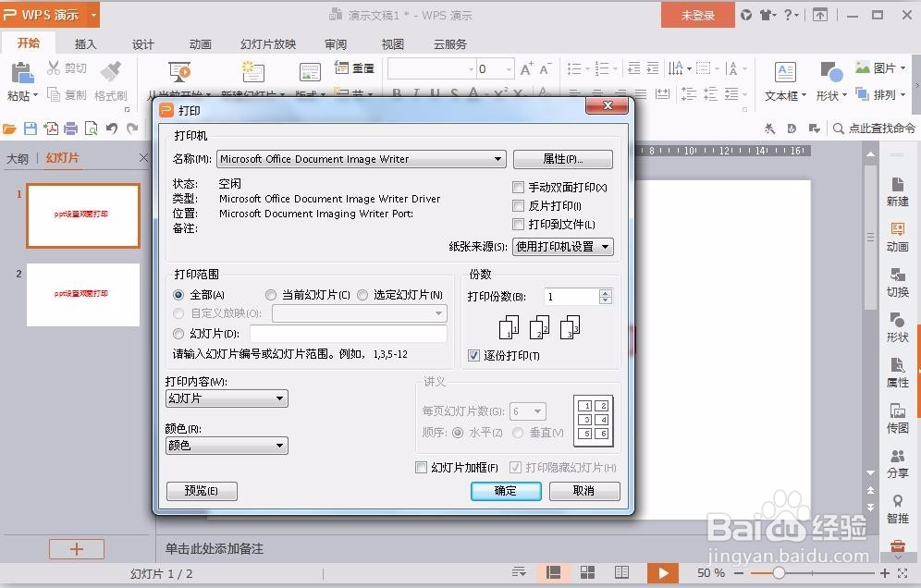
Task: Enable manual duplex printing checkbox
Action: 518,188
